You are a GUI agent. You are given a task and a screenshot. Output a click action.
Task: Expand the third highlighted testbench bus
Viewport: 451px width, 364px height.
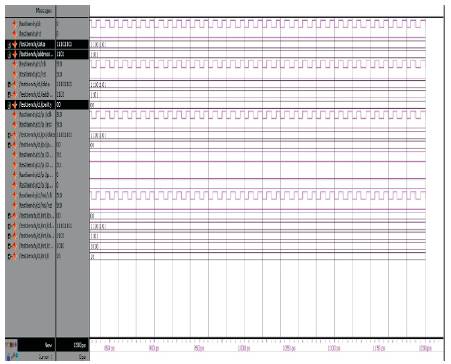point(10,105)
